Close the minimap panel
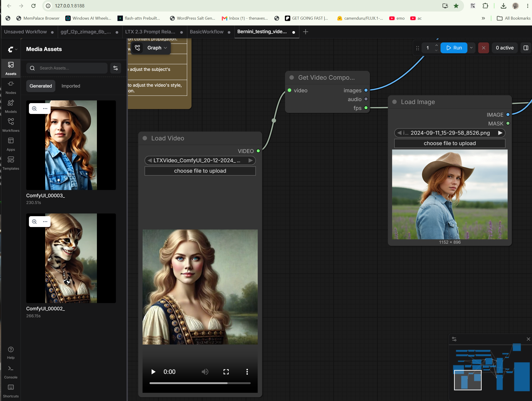The image size is (532, 401). [528, 339]
